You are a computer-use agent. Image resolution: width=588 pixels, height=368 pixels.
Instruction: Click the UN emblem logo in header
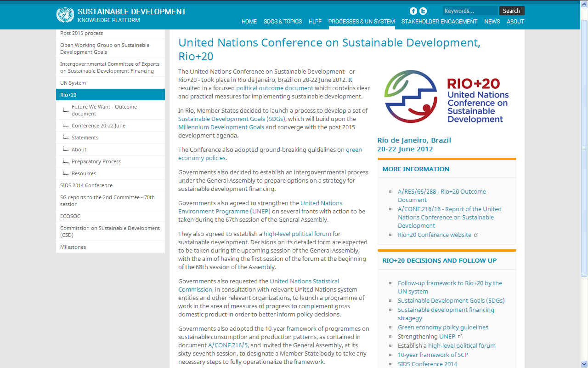[x=65, y=15]
